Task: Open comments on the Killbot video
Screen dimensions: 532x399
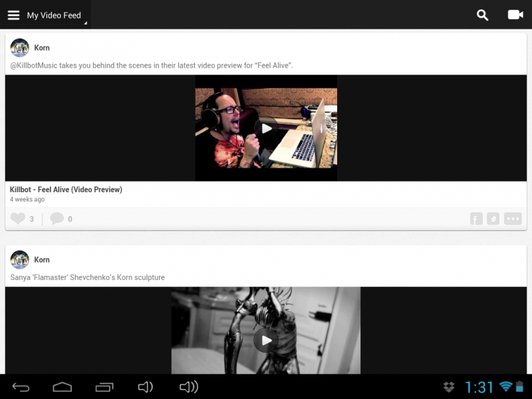Action: coord(57,219)
